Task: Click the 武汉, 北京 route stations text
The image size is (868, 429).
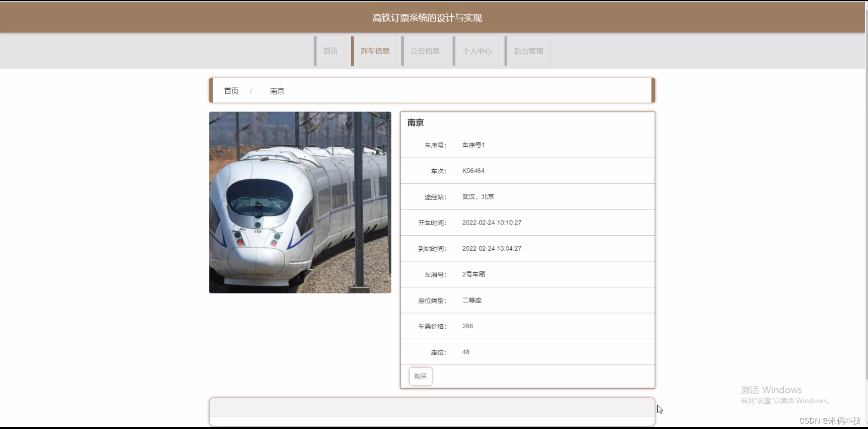Action: 478,196
